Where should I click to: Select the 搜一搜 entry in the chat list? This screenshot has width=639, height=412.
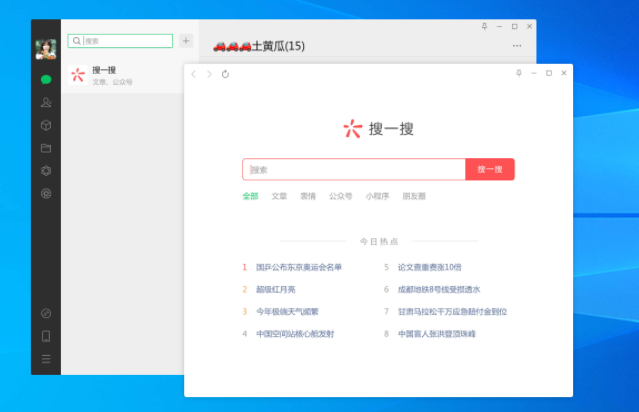[x=122, y=75]
